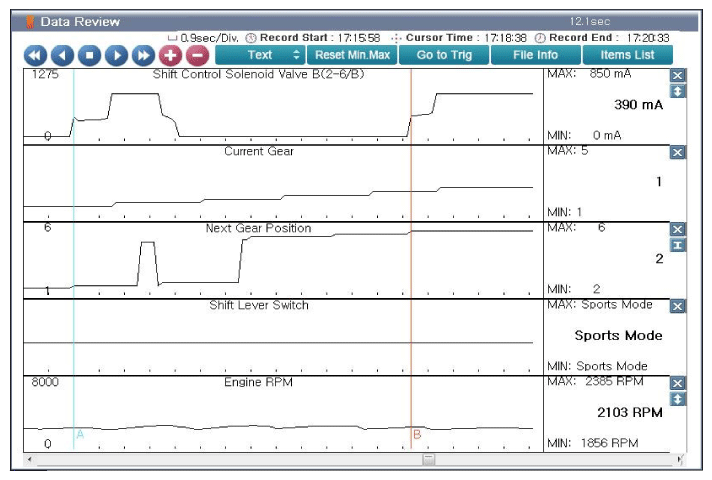712x480 pixels.
Task: Expand the Shift Control Solenoid Valve graph vertically
Action: pyautogui.click(x=677, y=91)
